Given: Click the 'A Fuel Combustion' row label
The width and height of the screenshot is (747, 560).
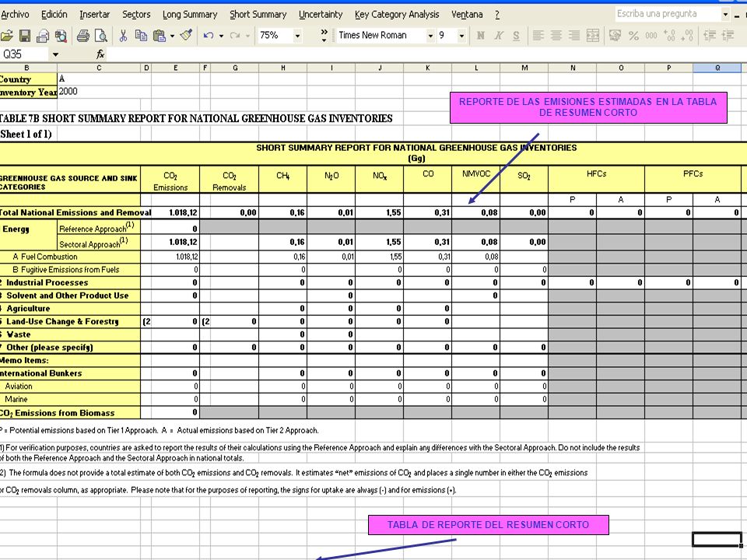Looking at the screenshot, I should (x=45, y=257).
